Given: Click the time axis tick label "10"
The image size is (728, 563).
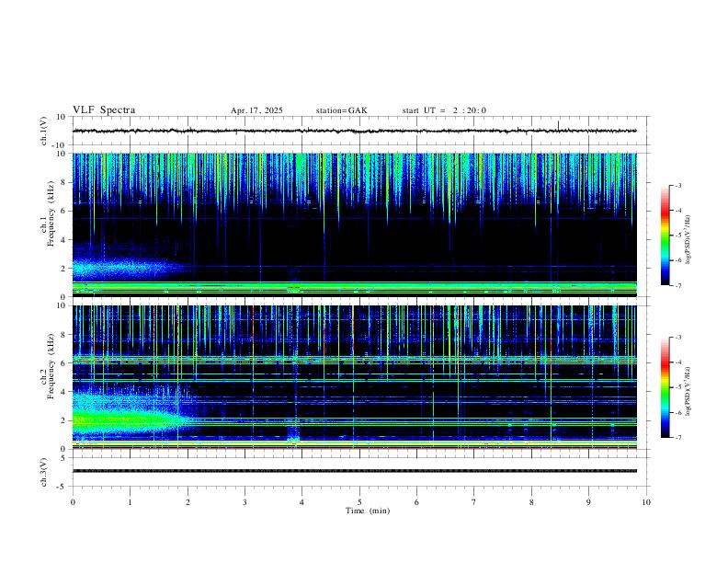Looking at the screenshot, I should 646,502.
